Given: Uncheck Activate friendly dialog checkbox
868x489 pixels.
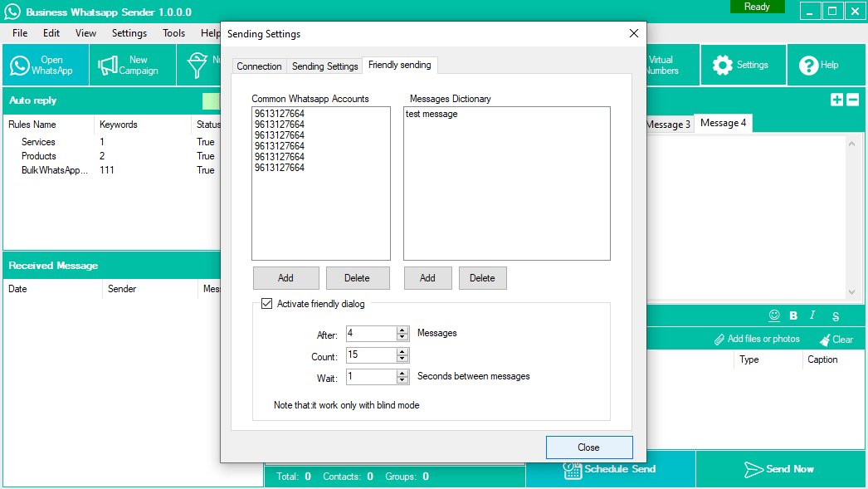Looking at the screenshot, I should (266, 304).
